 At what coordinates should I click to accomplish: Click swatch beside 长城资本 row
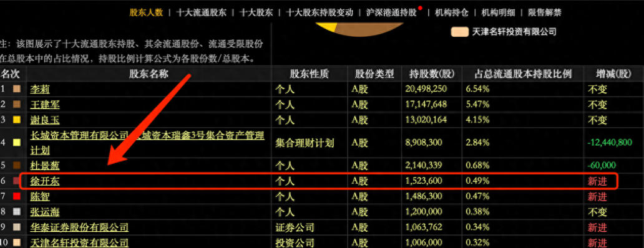pyautogui.click(x=17, y=143)
